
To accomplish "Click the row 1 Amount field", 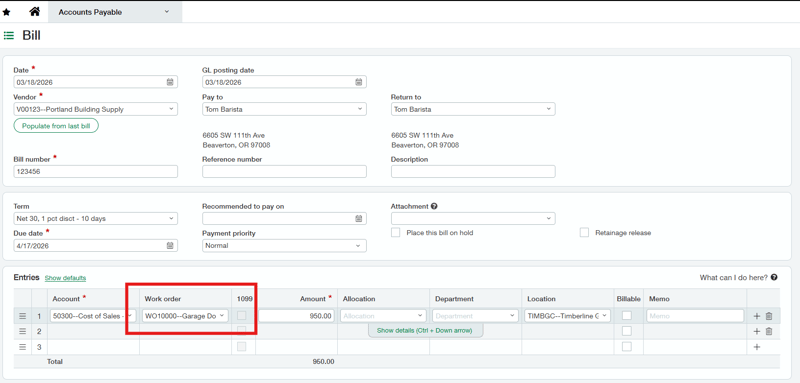I will (296, 316).
